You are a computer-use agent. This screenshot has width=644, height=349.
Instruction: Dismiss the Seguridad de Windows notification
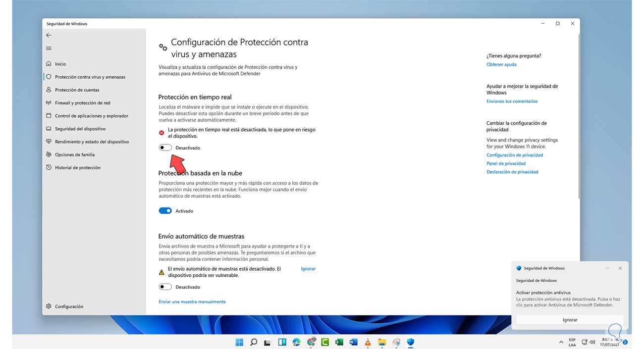point(620,268)
